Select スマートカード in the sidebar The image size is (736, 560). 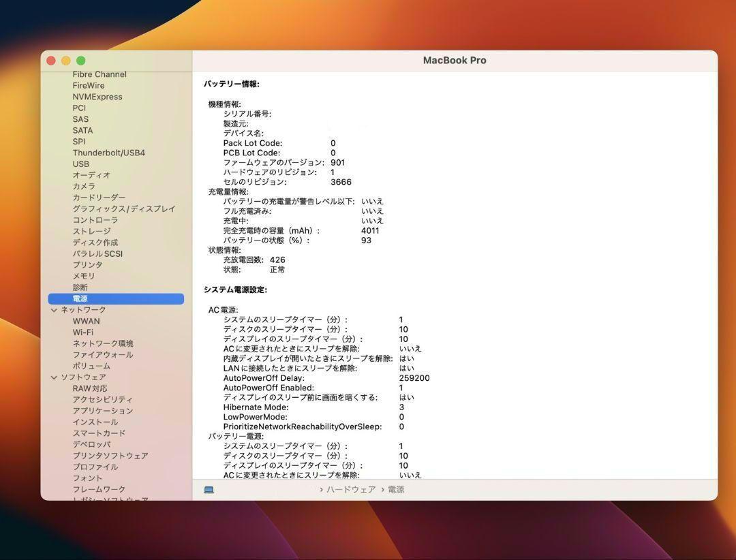[x=99, y=433]
